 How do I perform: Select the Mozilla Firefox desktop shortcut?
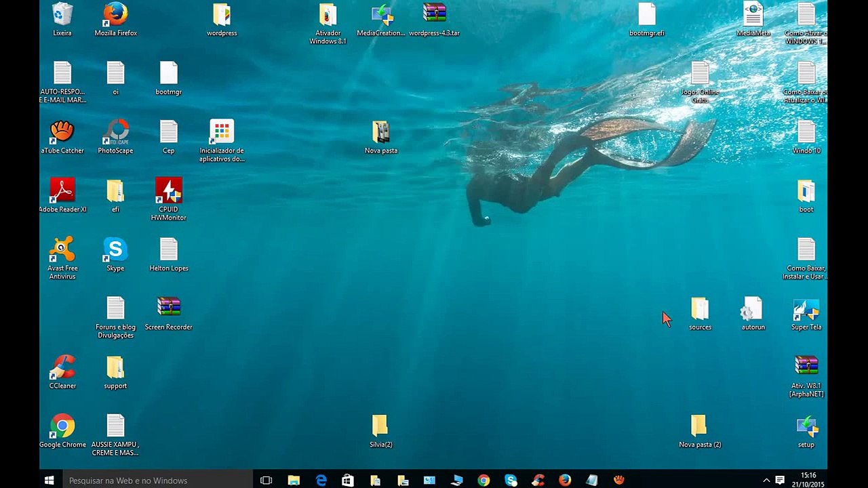[x=115, y=19]
